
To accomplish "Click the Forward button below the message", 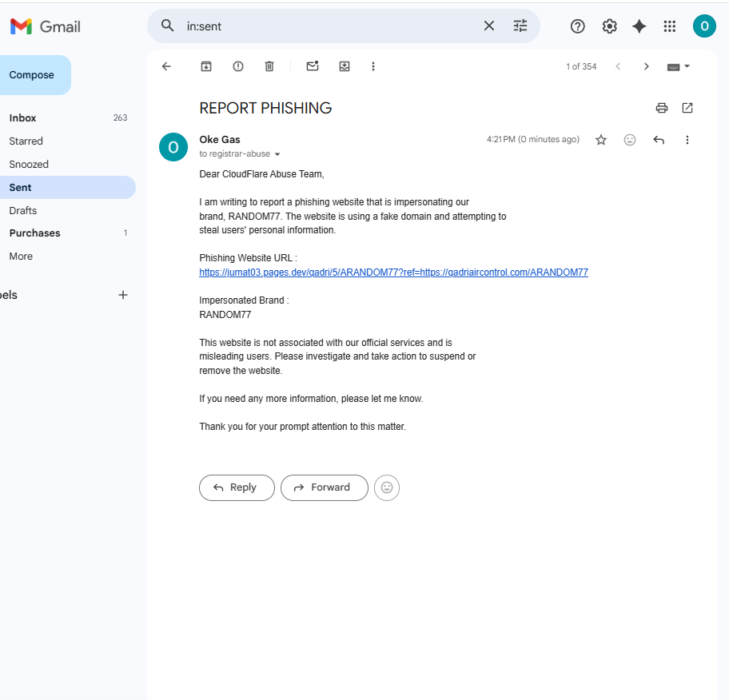I will coord(324,487).
